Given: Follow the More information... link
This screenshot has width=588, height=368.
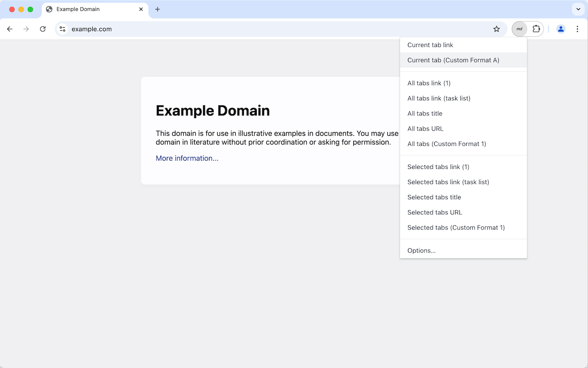Looking at the screenshot, I should tap(187, 158).
